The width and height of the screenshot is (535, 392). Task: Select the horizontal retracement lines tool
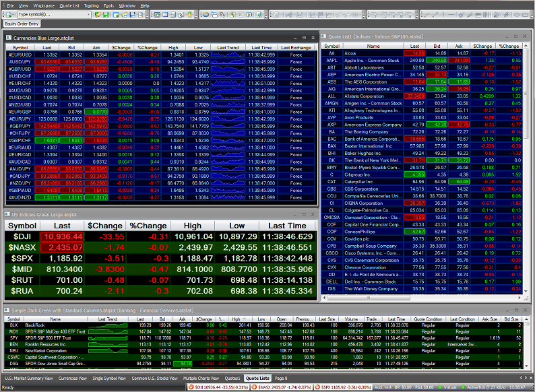pos(478,15)
